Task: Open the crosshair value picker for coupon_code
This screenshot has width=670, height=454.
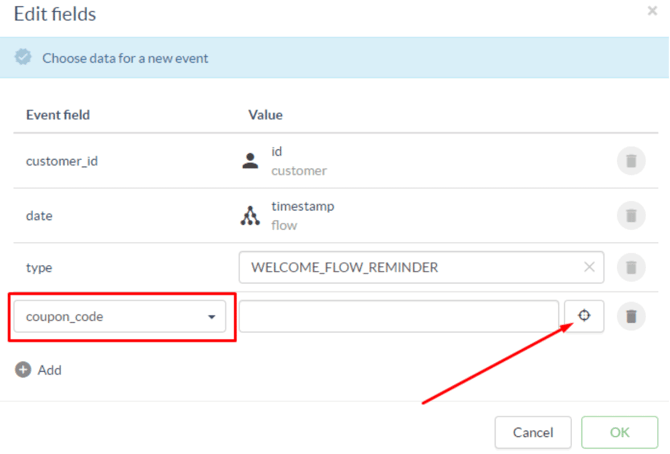Action: pos(584,317)
